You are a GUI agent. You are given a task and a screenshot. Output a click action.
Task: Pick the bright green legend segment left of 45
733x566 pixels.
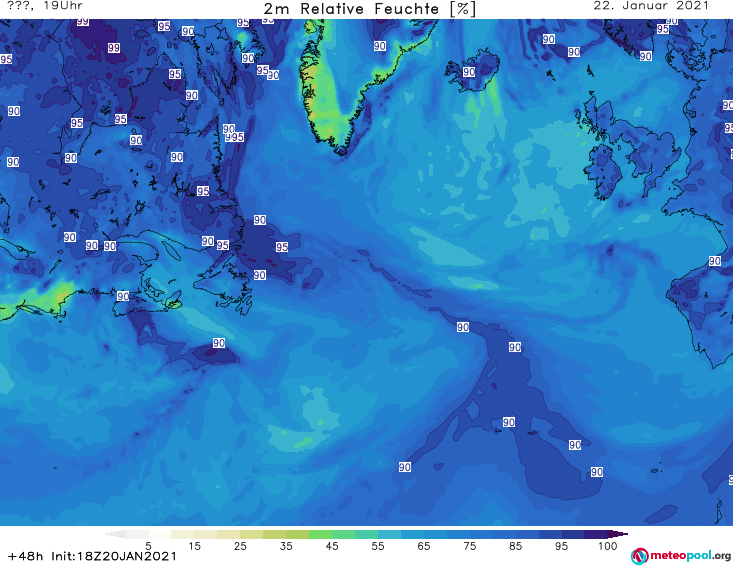(x=320, y=534)
